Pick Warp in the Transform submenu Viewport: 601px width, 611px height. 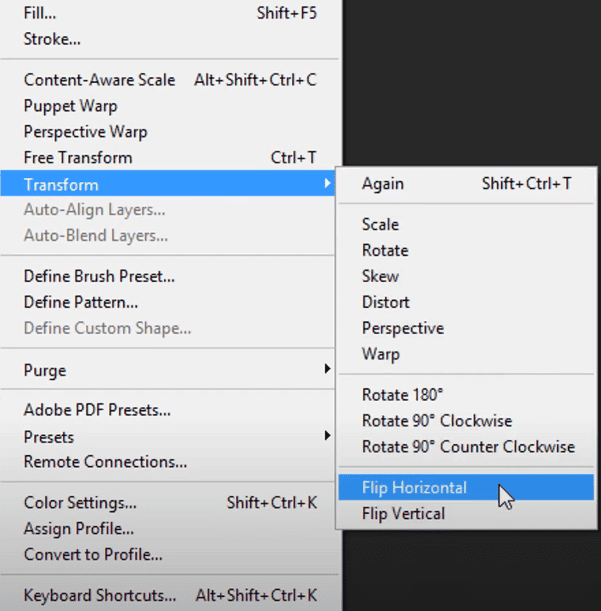[380, 354]
